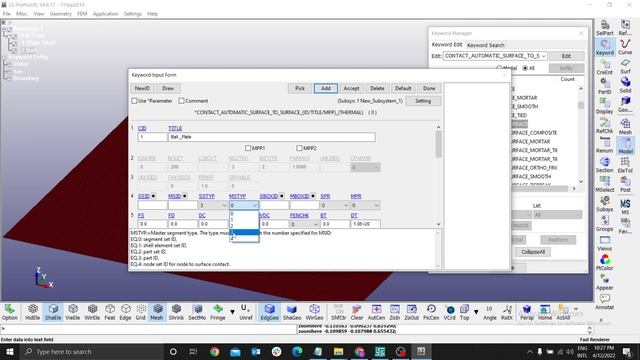
Task: Click the pick dot next to MBOXID
Action: pyautogui.click(x=313, y=196)
